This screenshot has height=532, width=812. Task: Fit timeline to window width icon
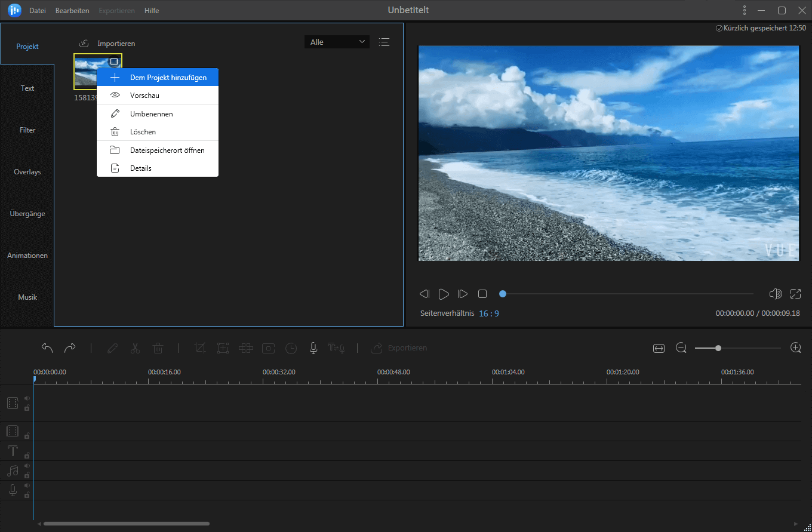[659, 348]
